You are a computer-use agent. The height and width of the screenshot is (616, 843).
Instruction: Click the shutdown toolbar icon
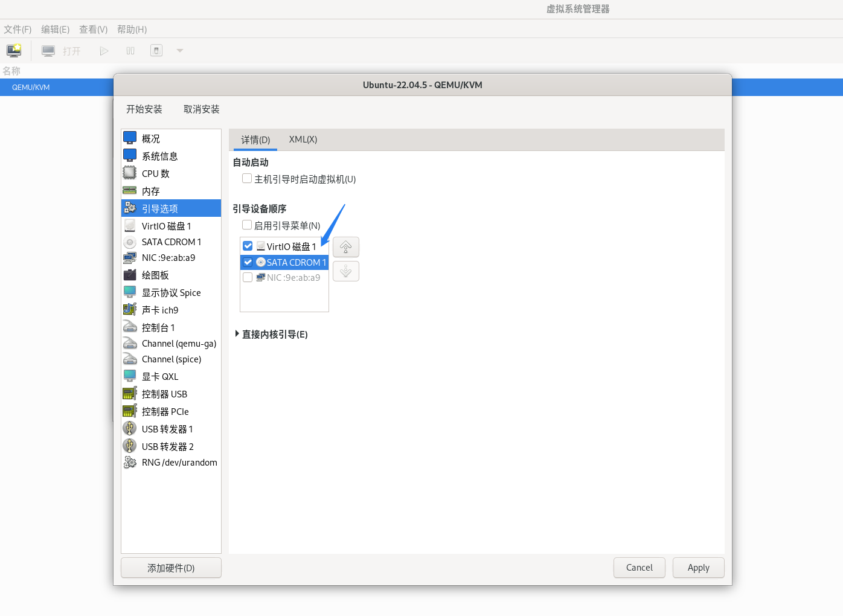tap(156, 51)
